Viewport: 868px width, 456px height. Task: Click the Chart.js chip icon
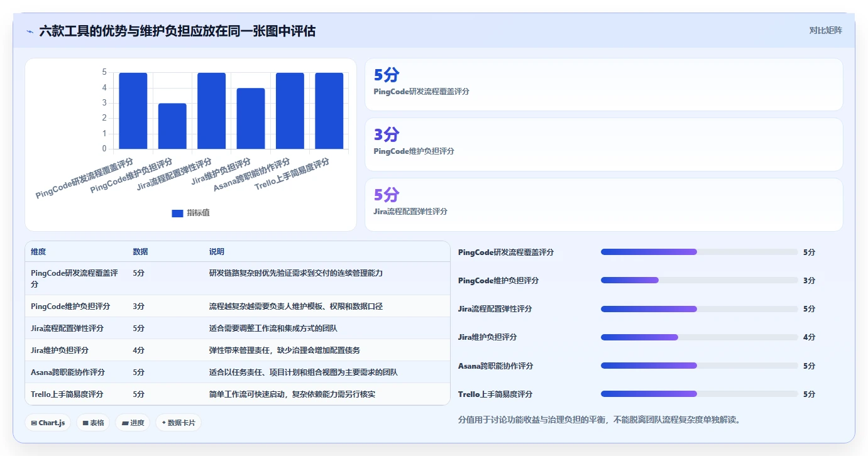point(34,423)
